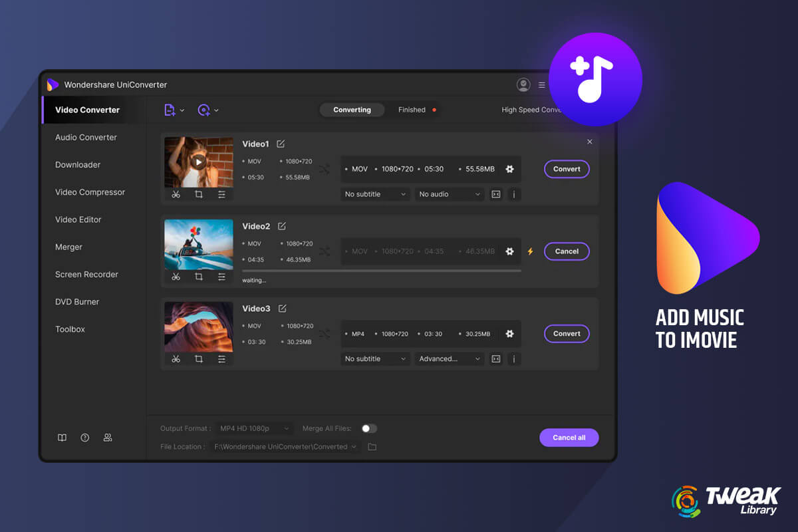The width and height of the screenshot is (798, 532).
Task: Click the rename (edit) icon next to Video1
Action: click(281, 143)
